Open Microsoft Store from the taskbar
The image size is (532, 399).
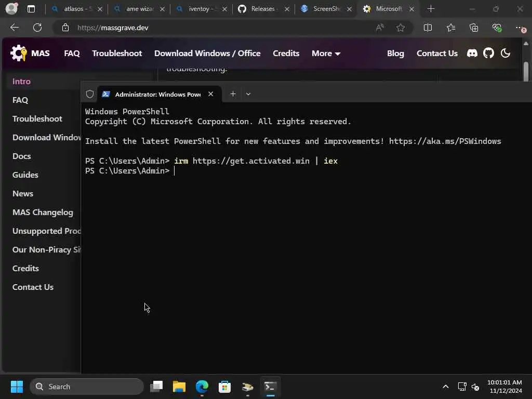[x=224, y=387]
